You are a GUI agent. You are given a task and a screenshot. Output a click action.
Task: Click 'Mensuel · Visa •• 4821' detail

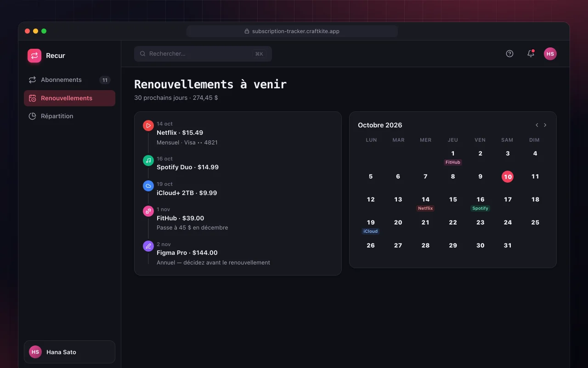187,143
